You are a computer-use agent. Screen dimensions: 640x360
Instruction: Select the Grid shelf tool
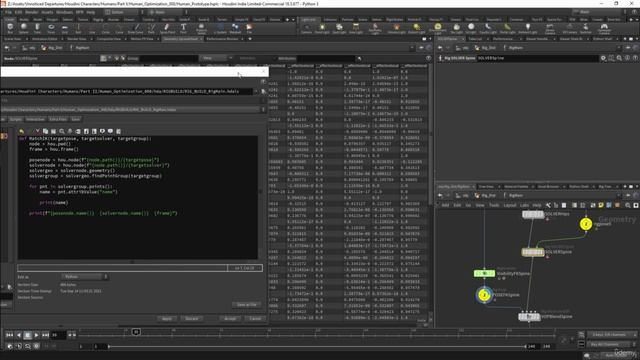64,28
